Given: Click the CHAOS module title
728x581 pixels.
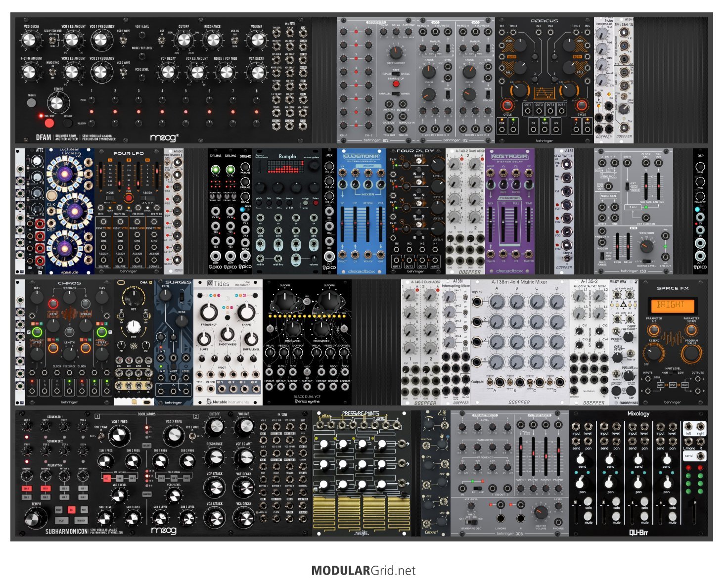Looking at the screenshot, I should [x=69, y=283].
